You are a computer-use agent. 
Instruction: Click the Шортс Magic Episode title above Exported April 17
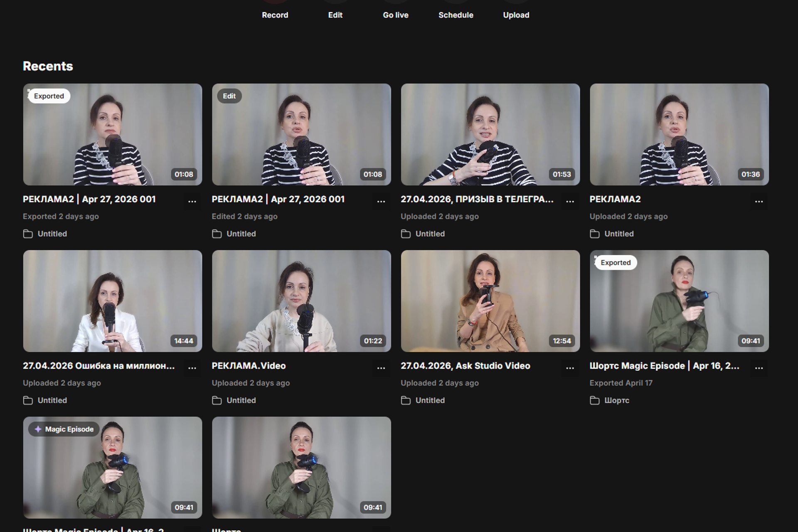(664, 366)
